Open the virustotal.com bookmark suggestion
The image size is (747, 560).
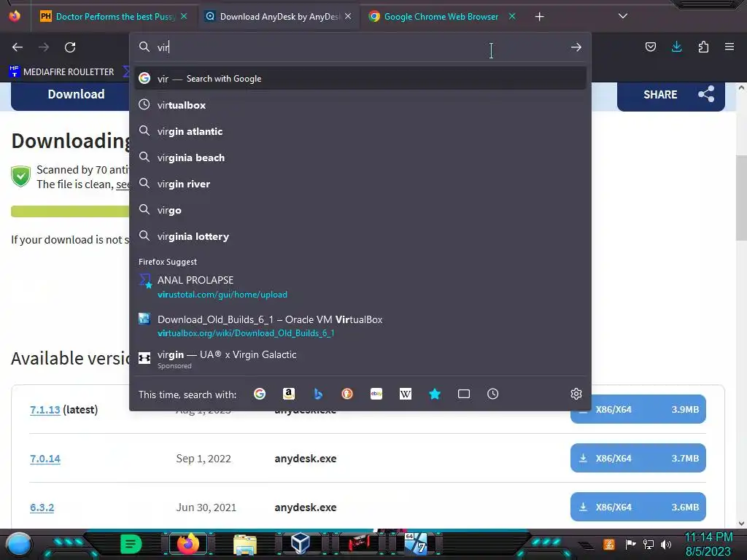coord(360,287)
